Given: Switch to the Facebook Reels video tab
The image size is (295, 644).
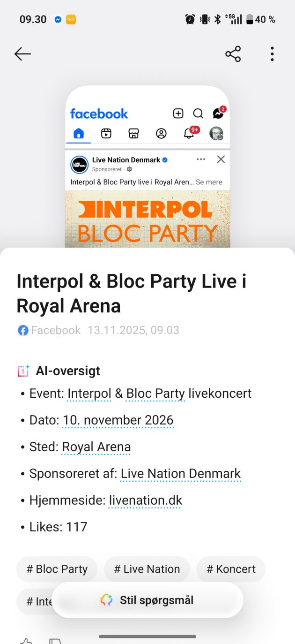Looking at the screenshot, I should [106, 134].
